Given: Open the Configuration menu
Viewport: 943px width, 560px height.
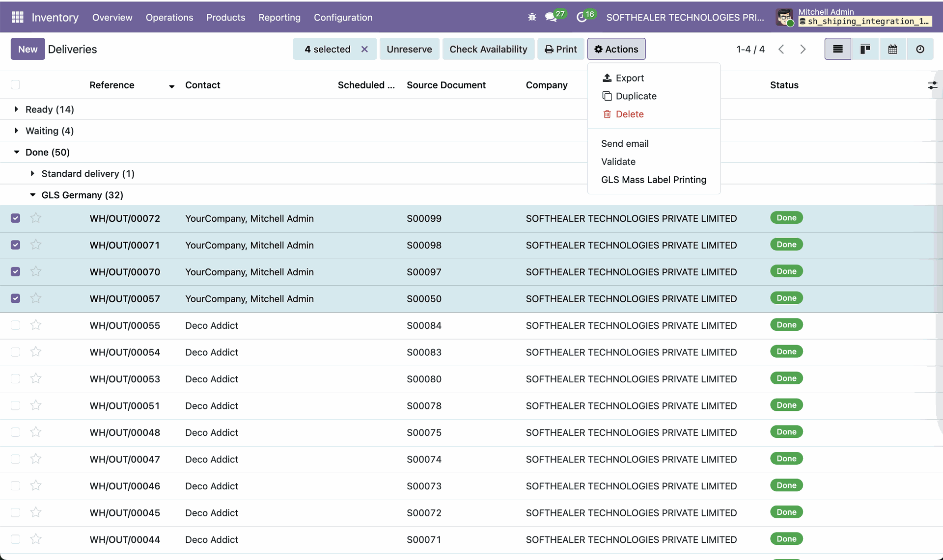Looking at the screenshot, I should click(x=343, y=17).
